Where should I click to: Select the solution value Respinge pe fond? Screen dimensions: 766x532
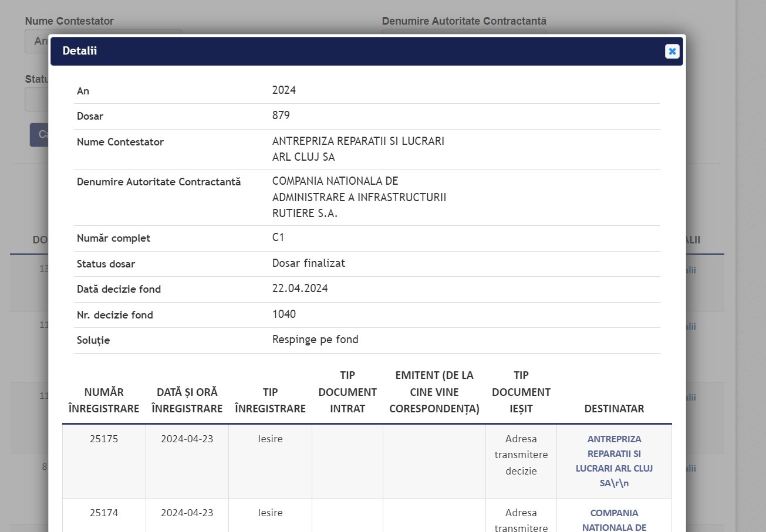pyautogui.click(x=315, y=340)
